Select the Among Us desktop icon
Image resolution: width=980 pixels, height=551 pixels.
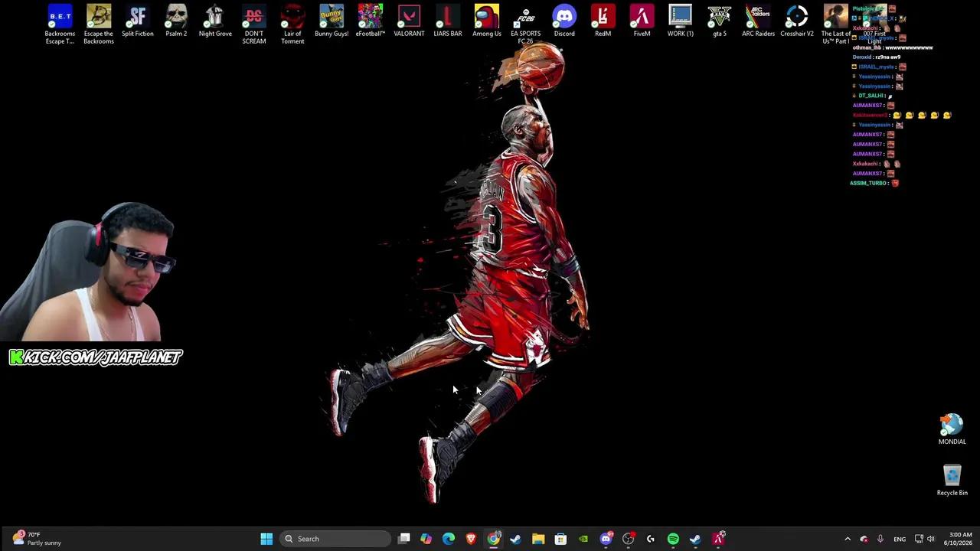[x=487, y=21]
